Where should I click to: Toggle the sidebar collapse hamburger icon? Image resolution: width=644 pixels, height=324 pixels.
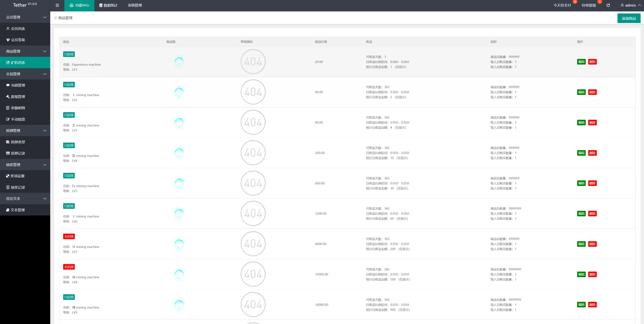(57, 5)
